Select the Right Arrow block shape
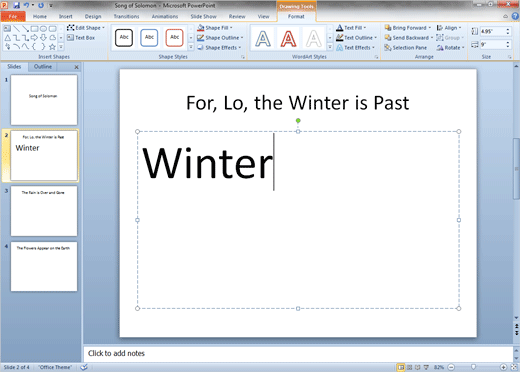 click(34, 38)
